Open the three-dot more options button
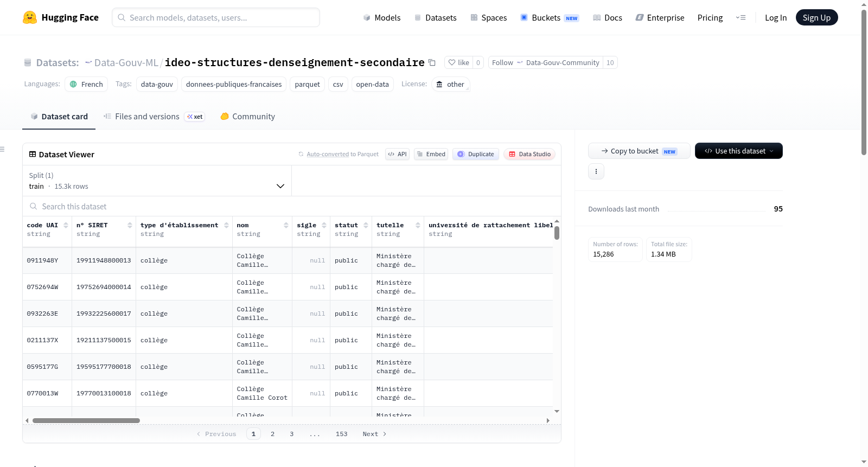 (596, 171)
